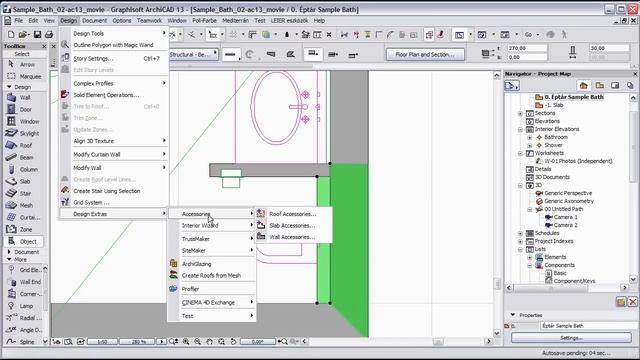Open Solid Element Operations
Image resolution: width=640 pixels, height=360 pixels.
114,95
